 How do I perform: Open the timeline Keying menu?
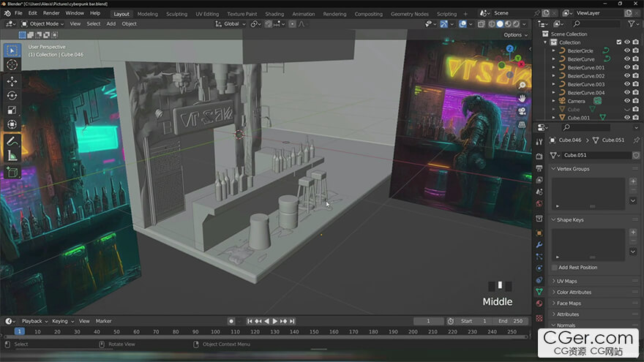[x=62, y=321]
